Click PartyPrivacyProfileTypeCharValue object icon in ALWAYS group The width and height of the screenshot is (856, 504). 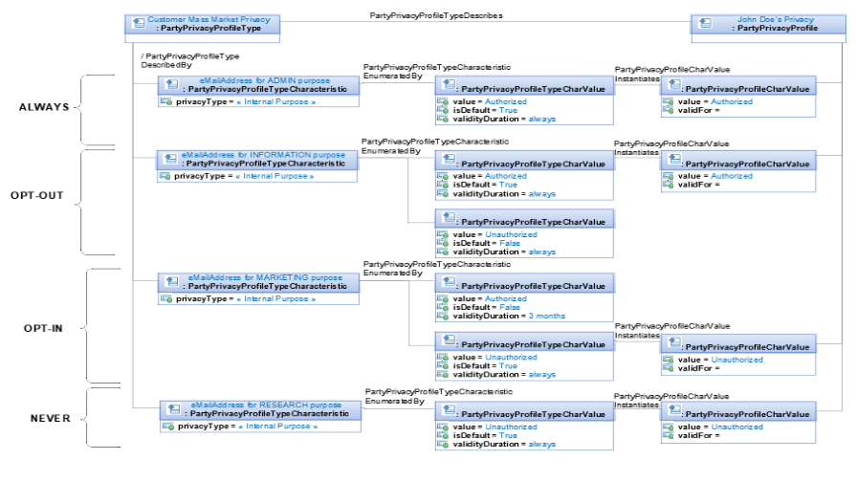(449, 84)
